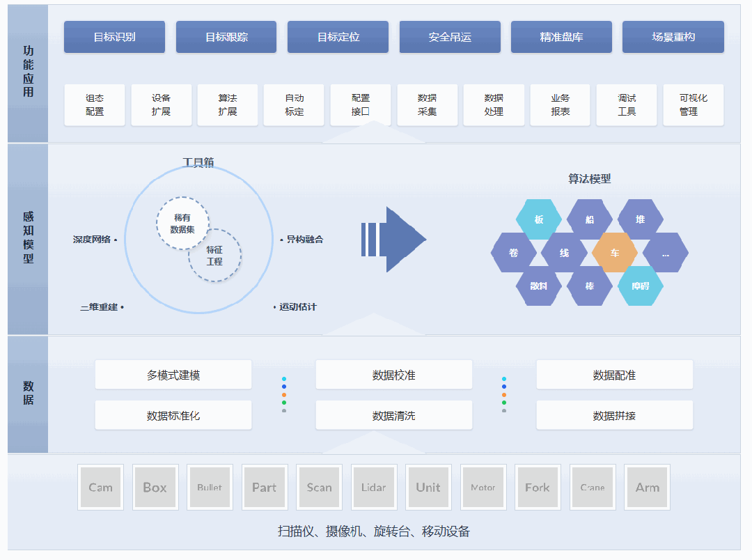The image size is (752, 560).
Task: Click the 数据清洗 box
Action: (x=394, y=416)
